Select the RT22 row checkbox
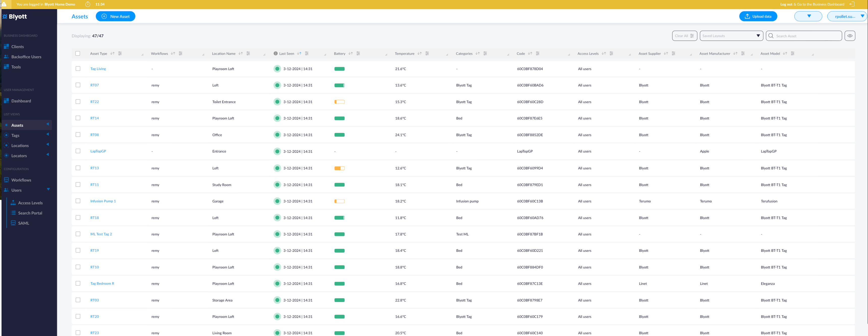Viewport: 868px width, 336px height. click(x=78, y=102)
